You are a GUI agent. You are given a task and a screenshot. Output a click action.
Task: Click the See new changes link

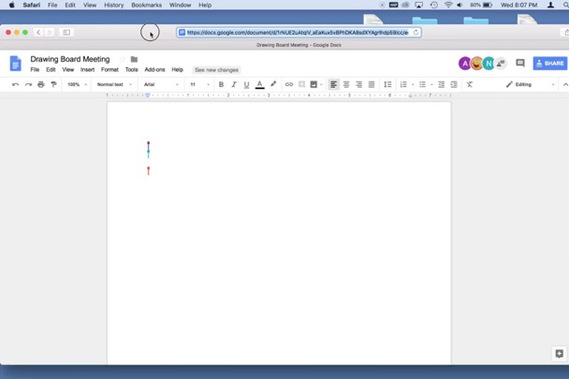[217, 70]
